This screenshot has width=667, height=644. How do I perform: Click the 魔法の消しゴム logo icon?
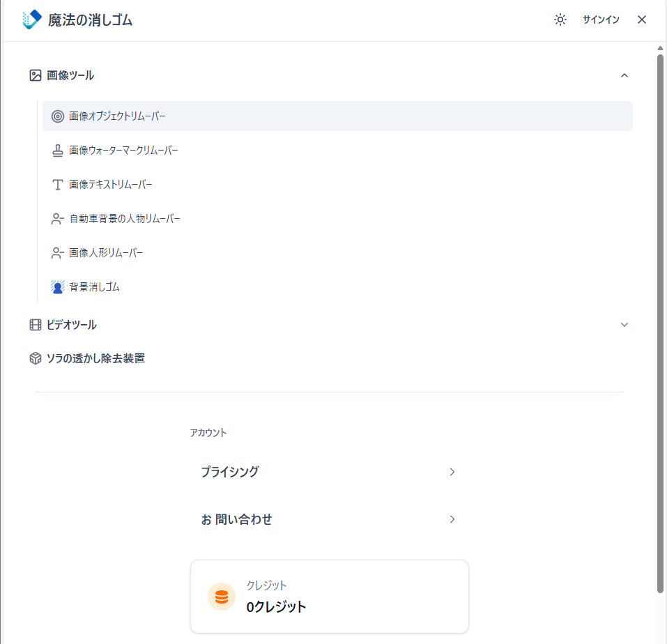tap(32, 20)
